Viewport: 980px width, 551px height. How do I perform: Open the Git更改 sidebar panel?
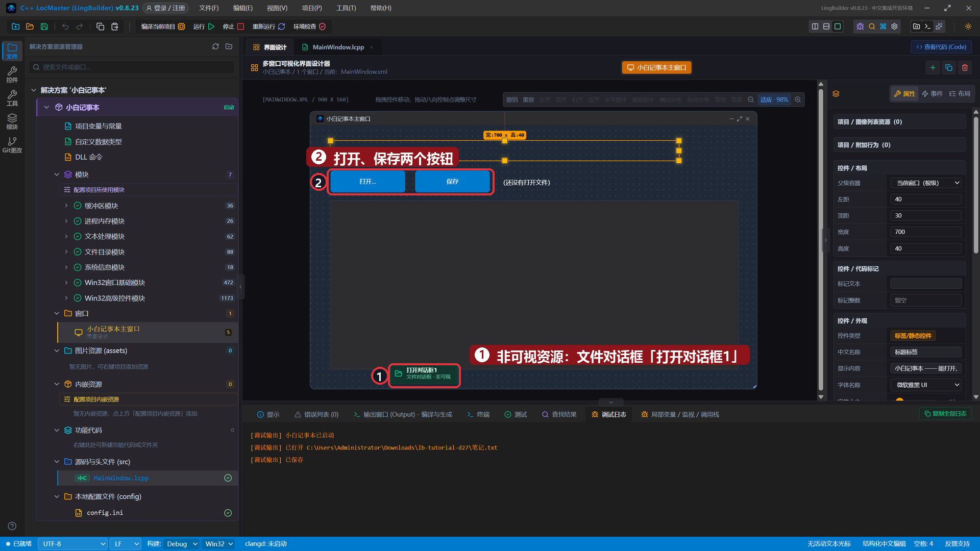pyautogui.click(x=12, y=145)
